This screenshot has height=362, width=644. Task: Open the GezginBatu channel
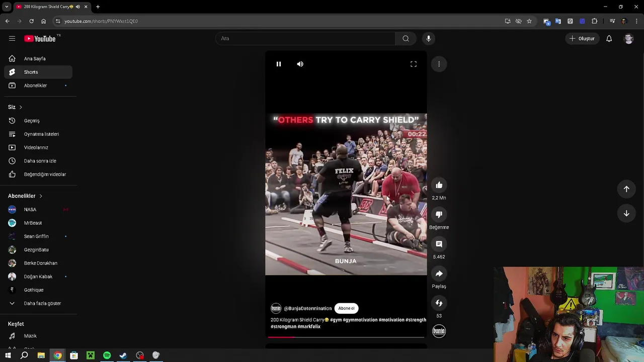point(38,250)
